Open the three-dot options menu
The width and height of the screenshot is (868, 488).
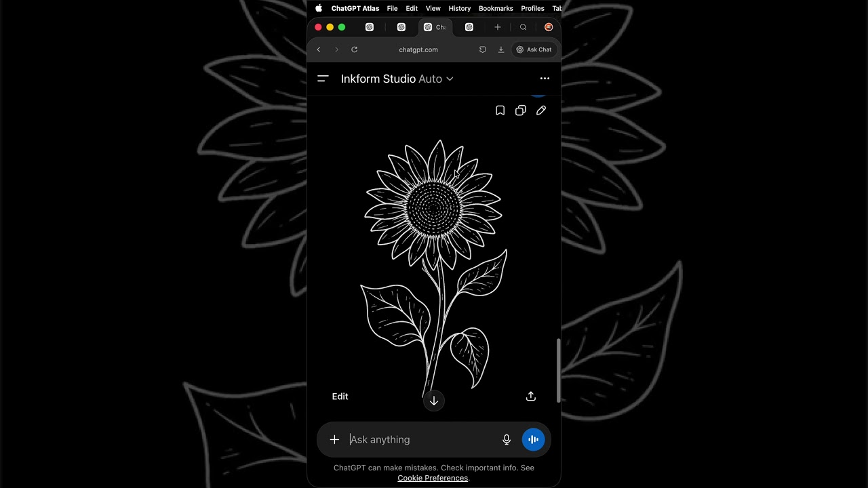[x=545, y=79]
